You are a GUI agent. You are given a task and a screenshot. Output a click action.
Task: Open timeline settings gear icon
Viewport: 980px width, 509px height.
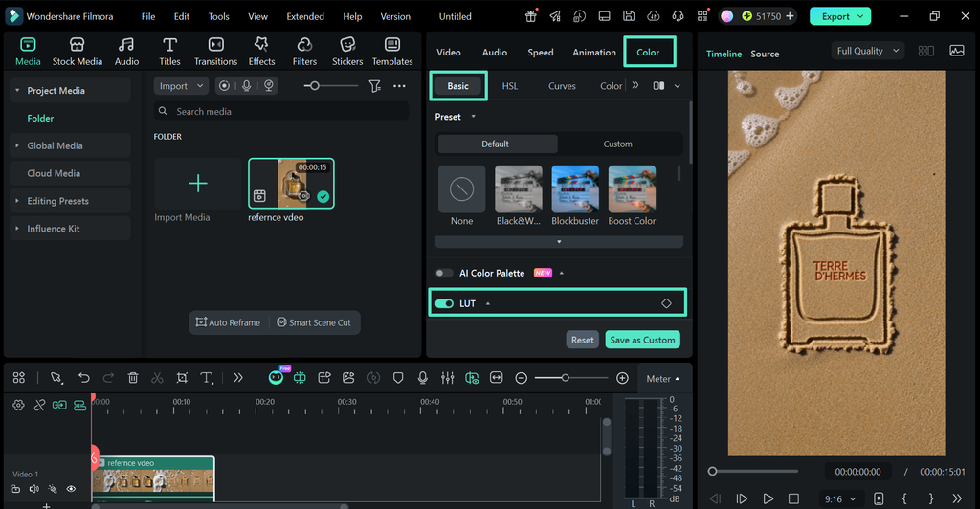tap(19, 406)
